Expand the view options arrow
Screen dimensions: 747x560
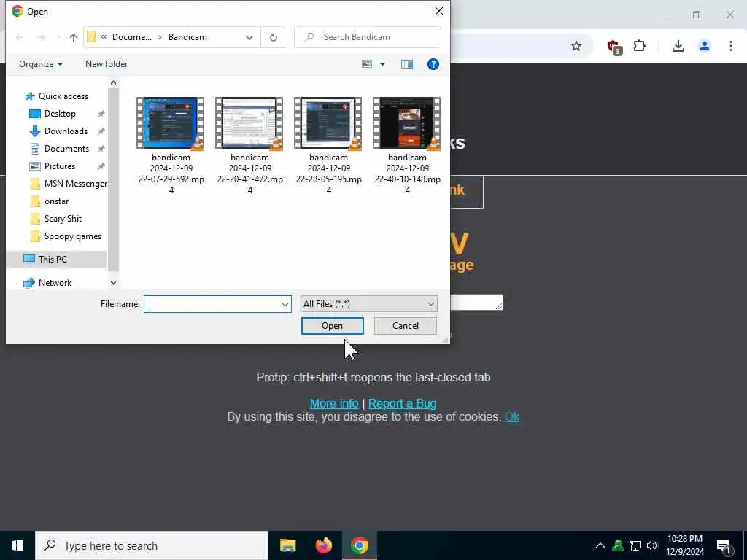(382, 64)
